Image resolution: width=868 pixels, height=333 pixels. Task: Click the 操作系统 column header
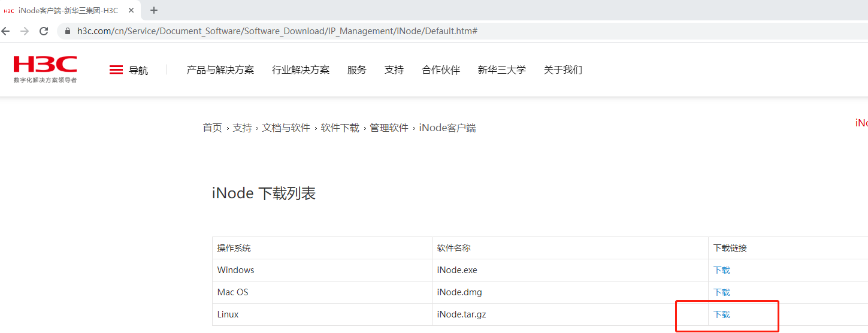(x=234, y=248)
